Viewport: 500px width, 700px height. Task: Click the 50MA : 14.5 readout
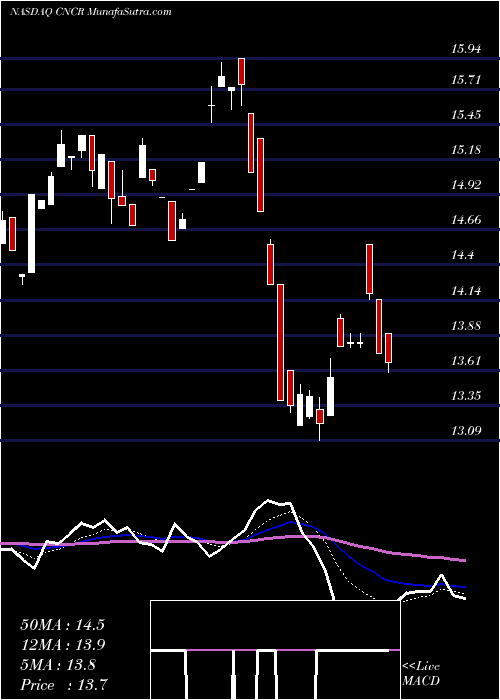point(62,625)
